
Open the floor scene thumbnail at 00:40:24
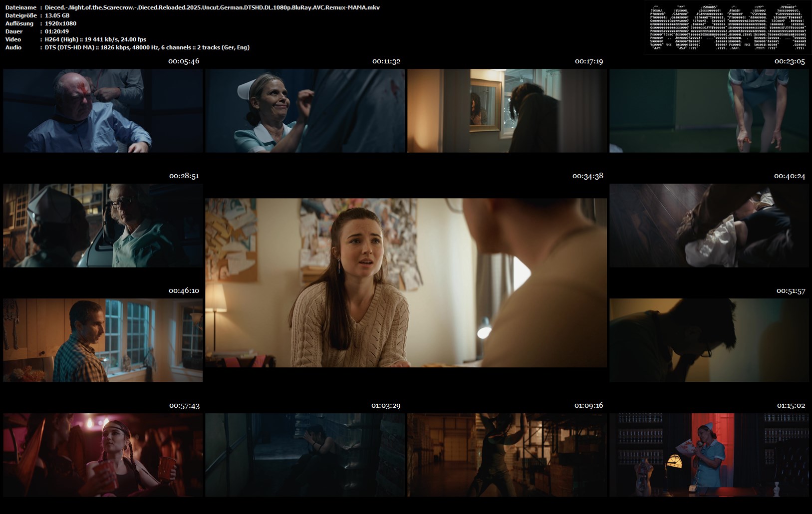point(709,226)
